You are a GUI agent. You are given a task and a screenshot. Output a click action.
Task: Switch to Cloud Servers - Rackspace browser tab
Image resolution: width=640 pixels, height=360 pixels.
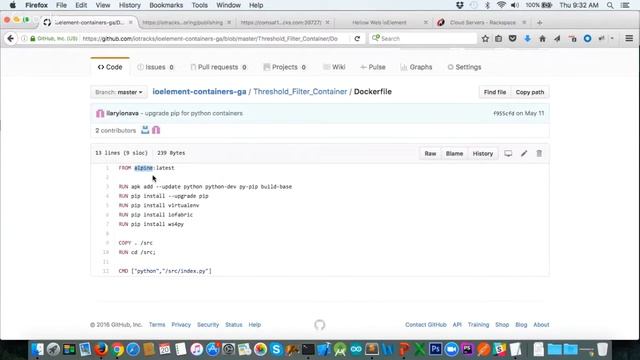tap(482, 22)
